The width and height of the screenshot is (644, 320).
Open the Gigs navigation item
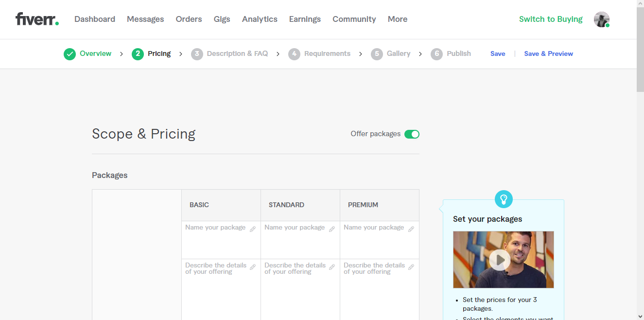222,19
